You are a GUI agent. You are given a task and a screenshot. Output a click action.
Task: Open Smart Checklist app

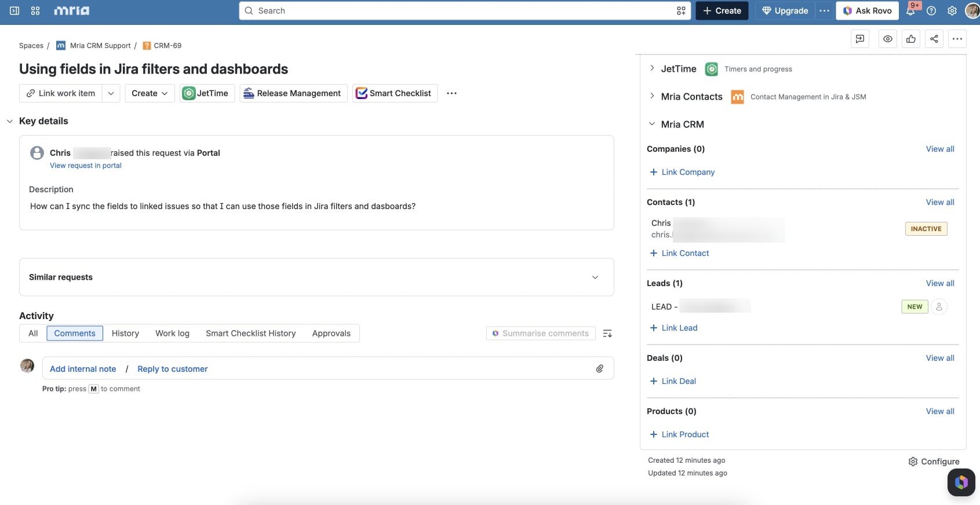pos(395,93)
